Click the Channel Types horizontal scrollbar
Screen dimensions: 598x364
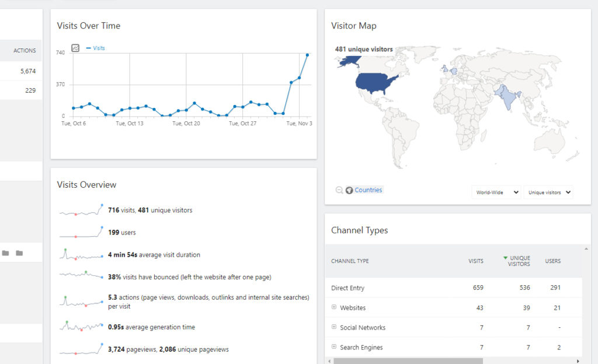click(408, 361)
